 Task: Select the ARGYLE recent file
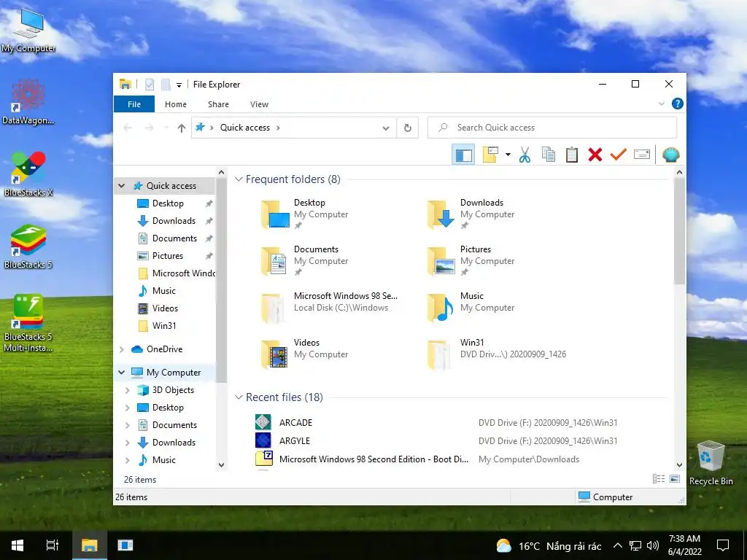[x=295, y=441]
